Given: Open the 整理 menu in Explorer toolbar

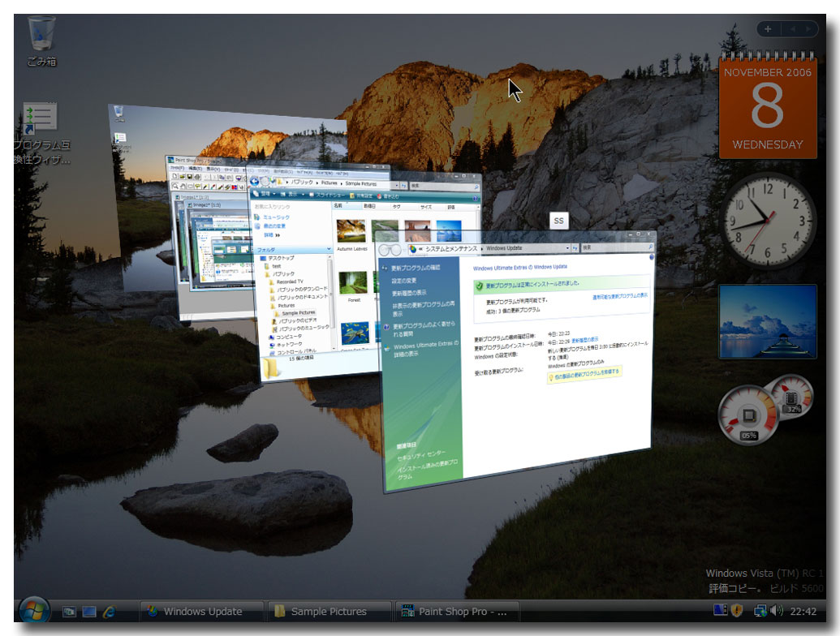Looking at the screenshot, I should point(264,193).
